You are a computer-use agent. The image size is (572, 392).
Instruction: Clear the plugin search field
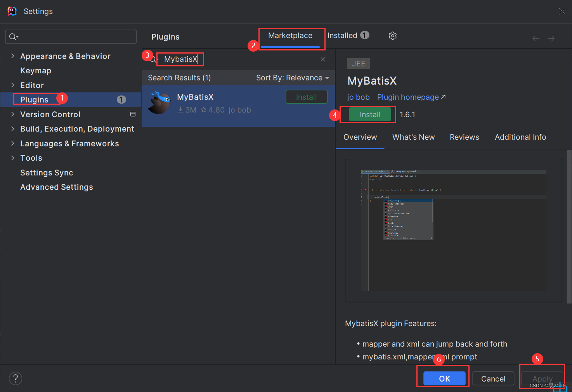[x=323, y=59]
